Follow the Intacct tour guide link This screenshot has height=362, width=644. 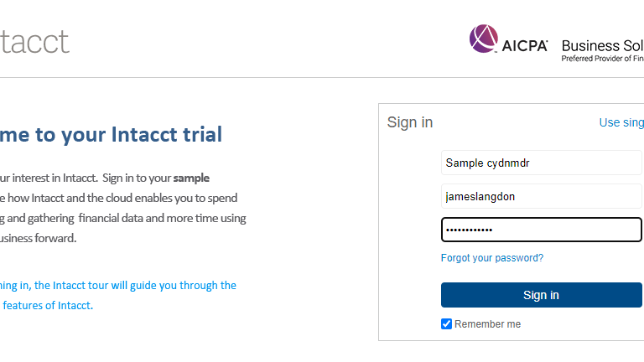[x=118, y=286]
